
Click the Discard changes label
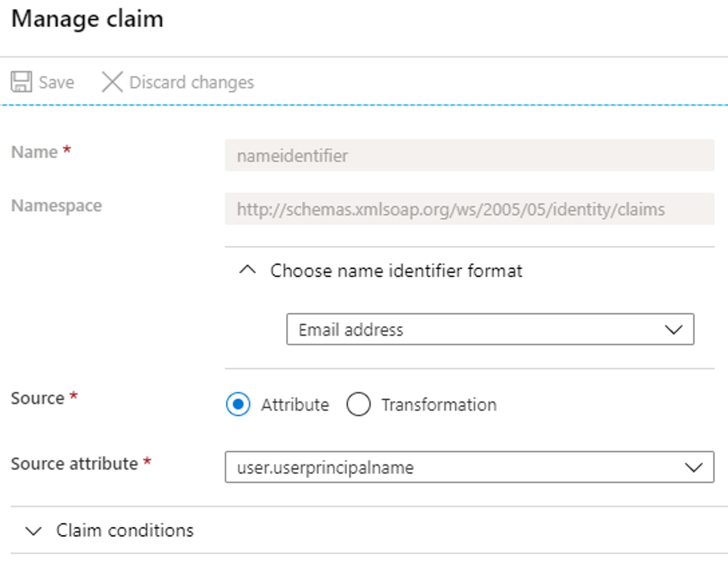[192, 83]
